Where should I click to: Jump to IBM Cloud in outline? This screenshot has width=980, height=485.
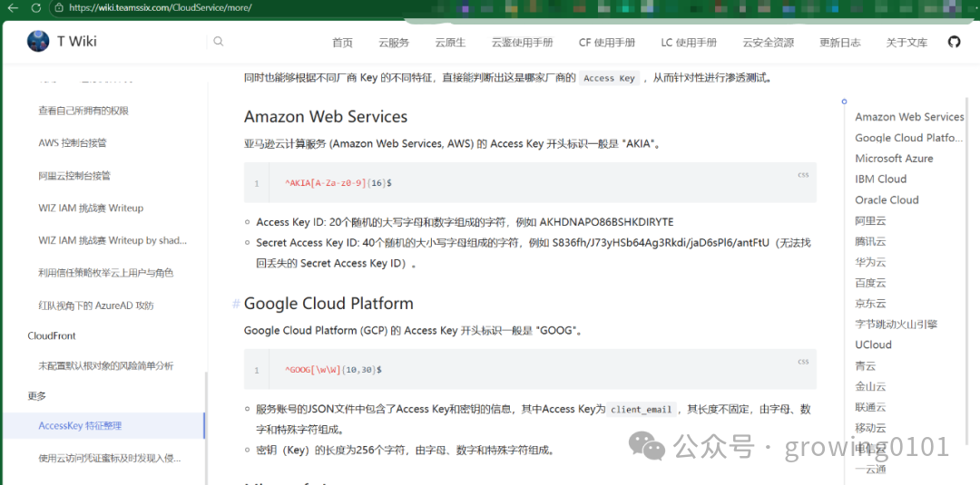[x=880, y=179]
